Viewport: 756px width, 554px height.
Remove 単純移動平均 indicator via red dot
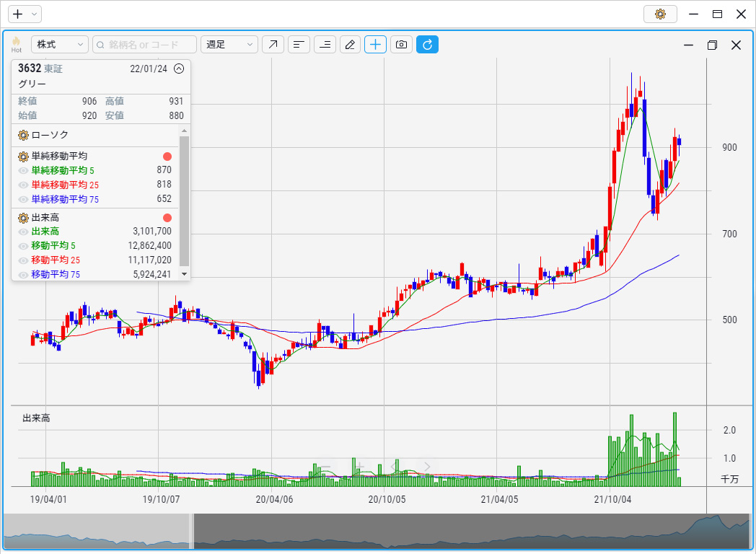pyautogui.click(x=167, y=157)
